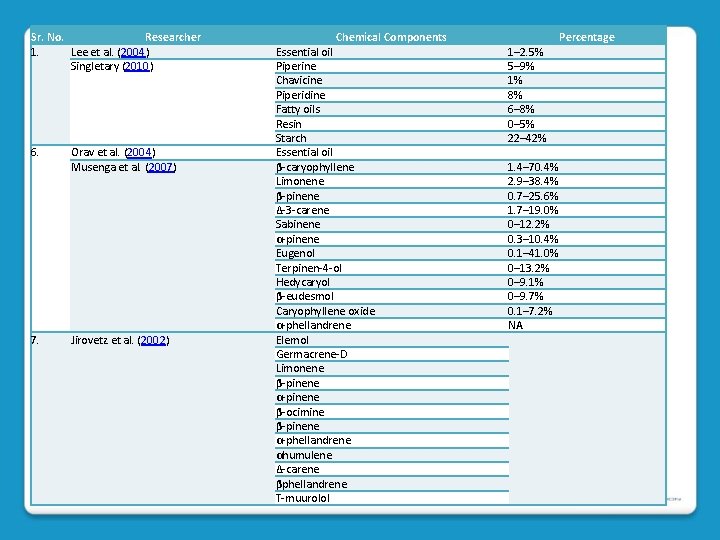Click the '1–2.5%' percentage value
The width and height of the screenshot is (720, 540).
click(525, 52)
